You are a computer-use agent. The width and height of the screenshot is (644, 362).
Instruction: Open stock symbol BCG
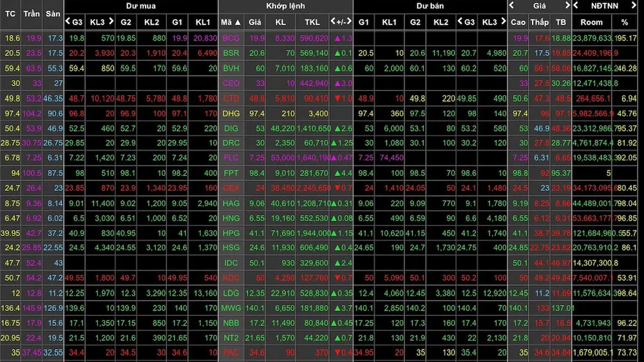tap(231, 38)
